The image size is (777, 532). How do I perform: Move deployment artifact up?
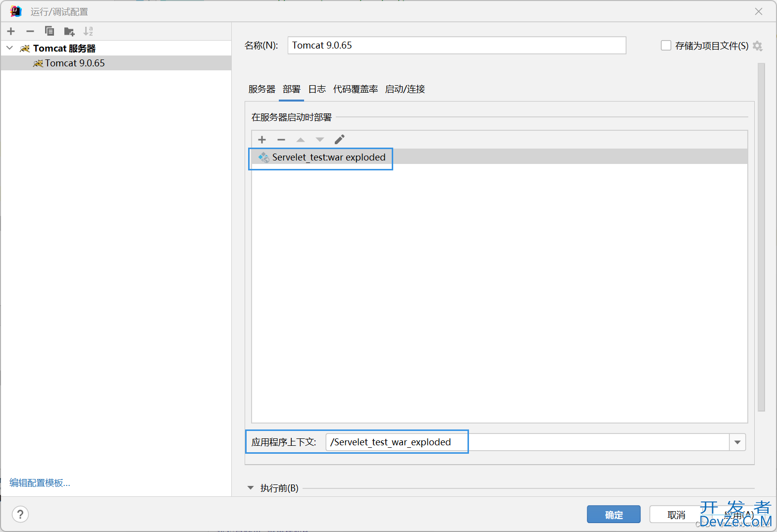(301, 140)
